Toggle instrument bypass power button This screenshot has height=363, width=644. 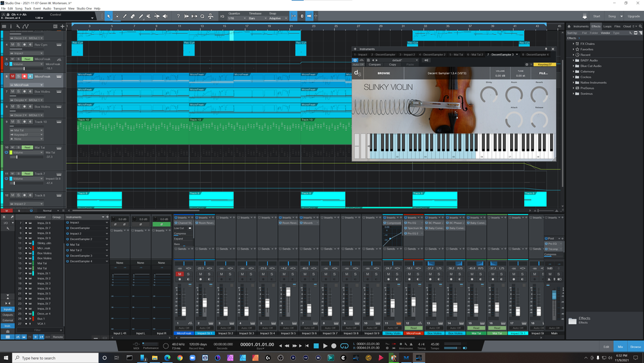tap(355, 60)
